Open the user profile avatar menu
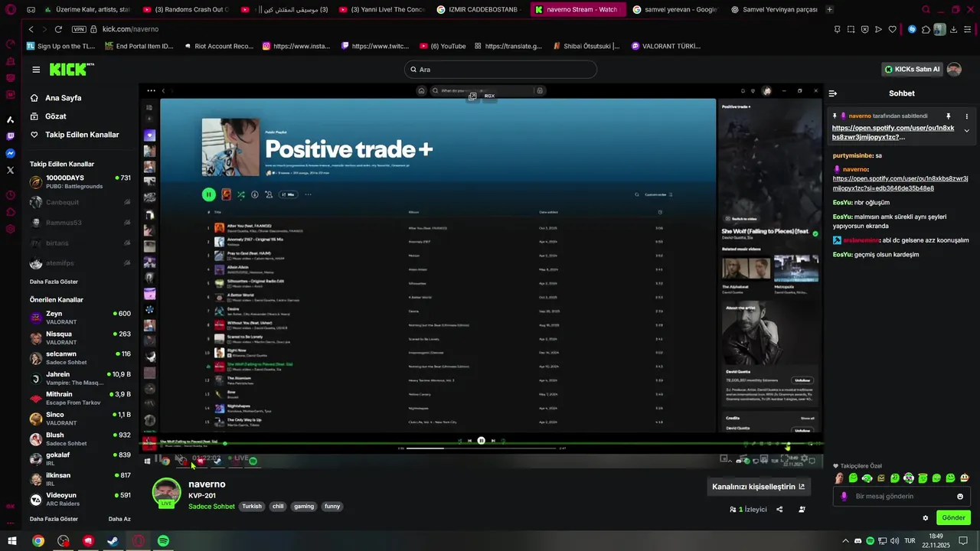 pos(954,70)
